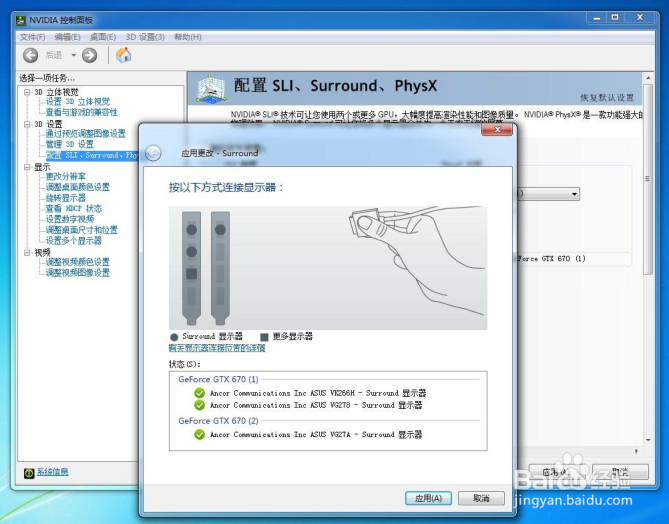Click the green check for ASUS VK266H

(x=199, y=393)
